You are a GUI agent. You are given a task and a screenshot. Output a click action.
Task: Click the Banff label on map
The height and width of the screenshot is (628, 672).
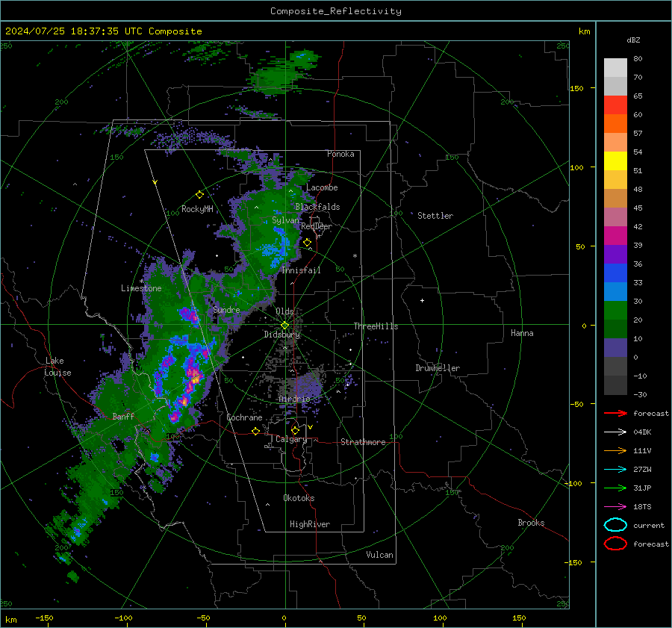click(x=123, y=416)
